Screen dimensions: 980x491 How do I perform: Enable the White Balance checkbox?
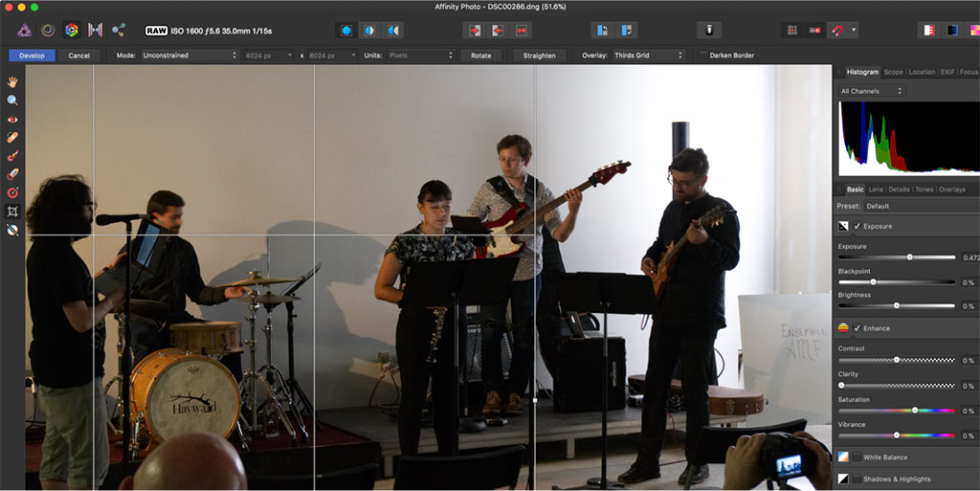pos(857,458)
